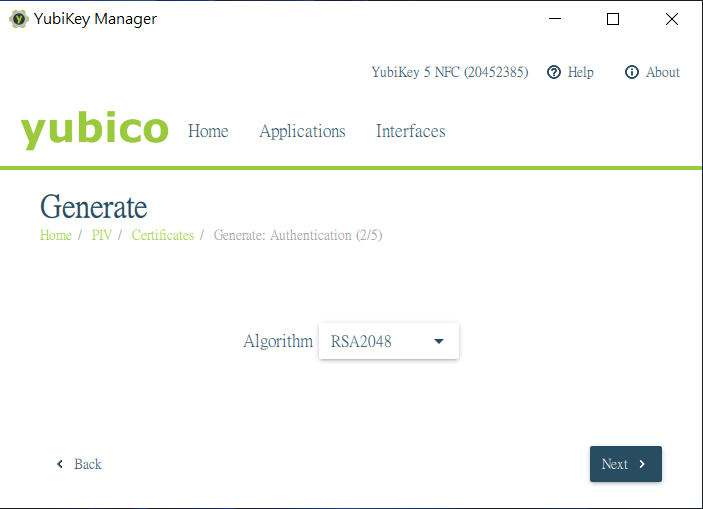
Task: Go to Home via breadcrumb link
Action: click(x=56, y=235)
